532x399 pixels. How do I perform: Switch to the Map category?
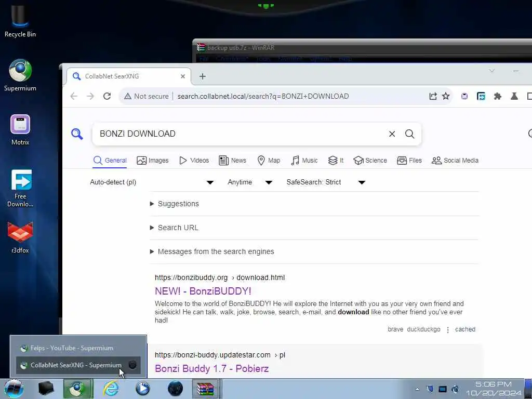(x=269, y=161)
